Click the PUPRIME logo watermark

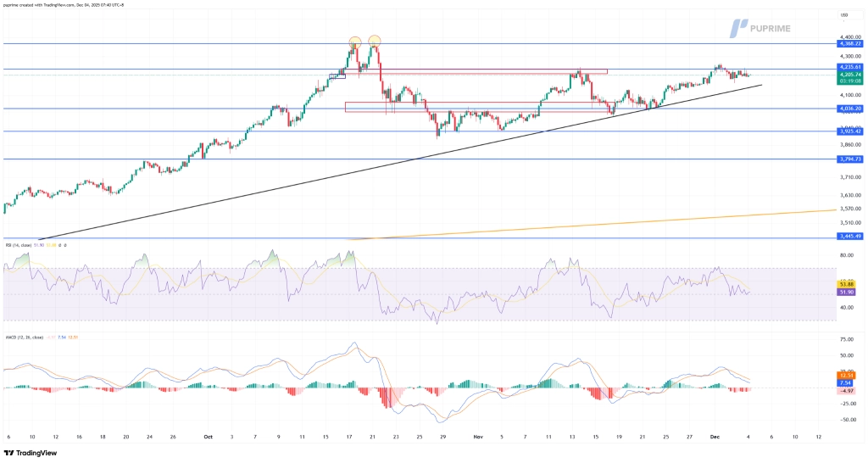(x=773, y=28)
